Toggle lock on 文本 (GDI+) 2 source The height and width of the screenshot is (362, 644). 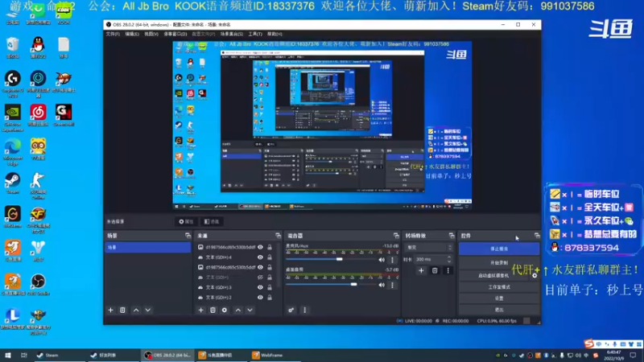pos(270,298)
